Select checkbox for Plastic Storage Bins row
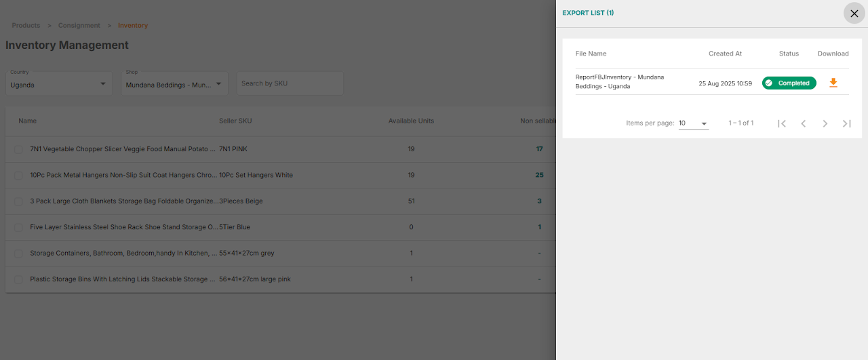 (x=18, y=279)
